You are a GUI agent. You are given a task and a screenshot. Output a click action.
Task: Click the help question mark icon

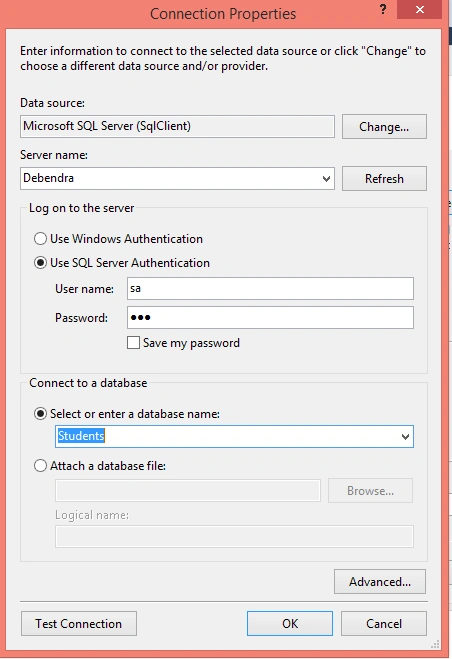383,9
